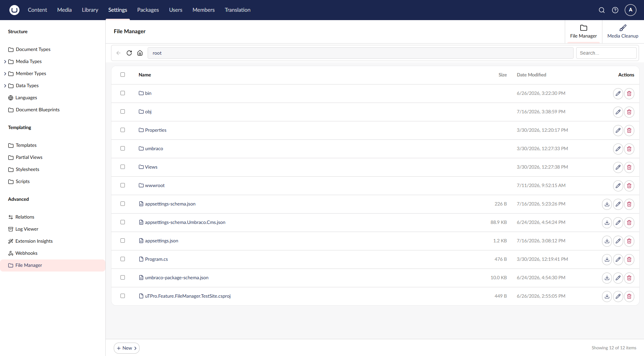Switch to the Content section
The width and height of the screenshot is (644, 356).
(37, 10)
